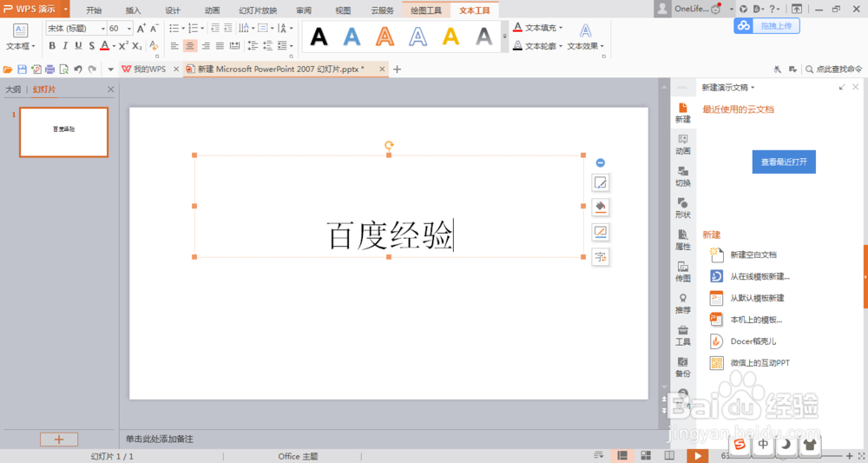Viewport: 868px width, 463px height.
Task: Enable right text alignment
Action: click(206, 46)
